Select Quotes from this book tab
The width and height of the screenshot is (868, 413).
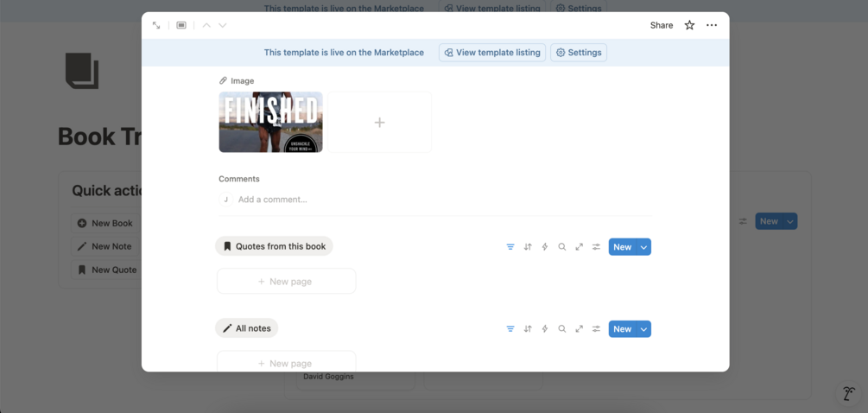click(274, 246)
